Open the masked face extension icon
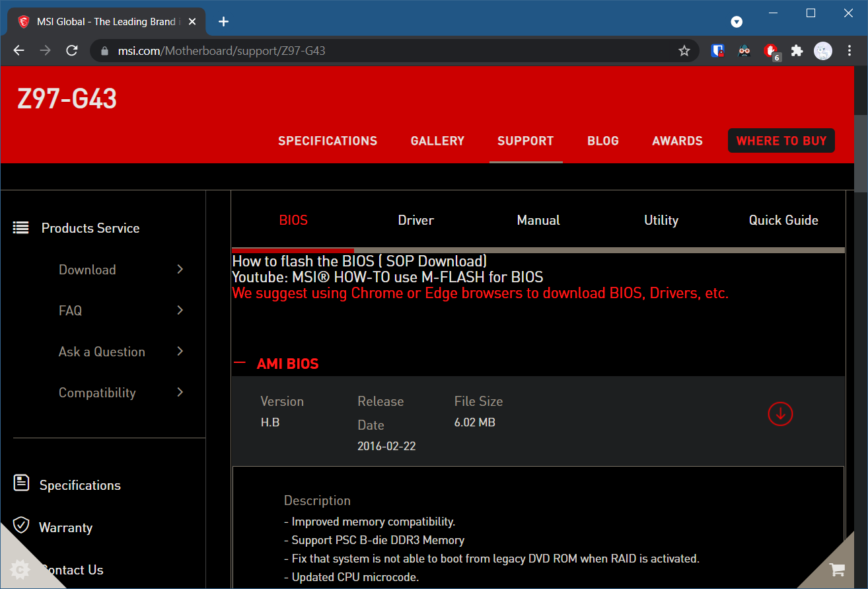 click(x=744, y=50)
